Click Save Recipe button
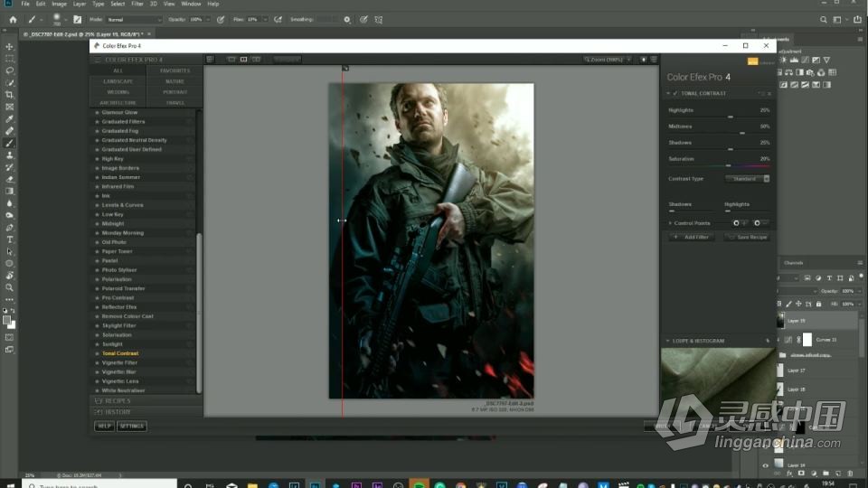The width and height of the screenshot is (868, 488). (x=748, y=237)
